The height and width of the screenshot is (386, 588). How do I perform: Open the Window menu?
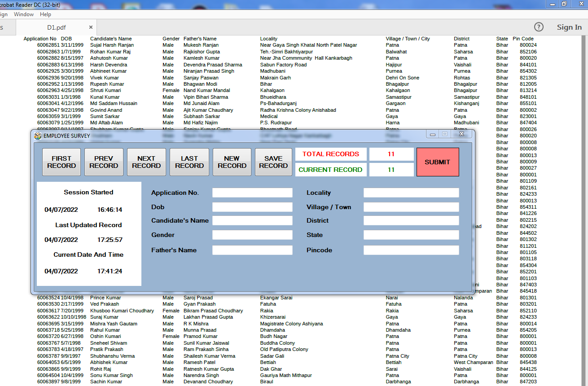coord(23,14)
